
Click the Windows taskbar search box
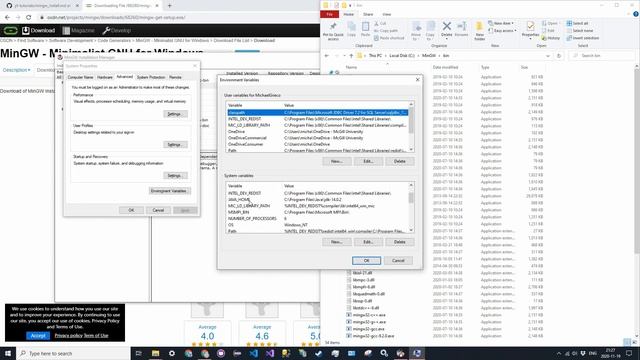point(73,353)
